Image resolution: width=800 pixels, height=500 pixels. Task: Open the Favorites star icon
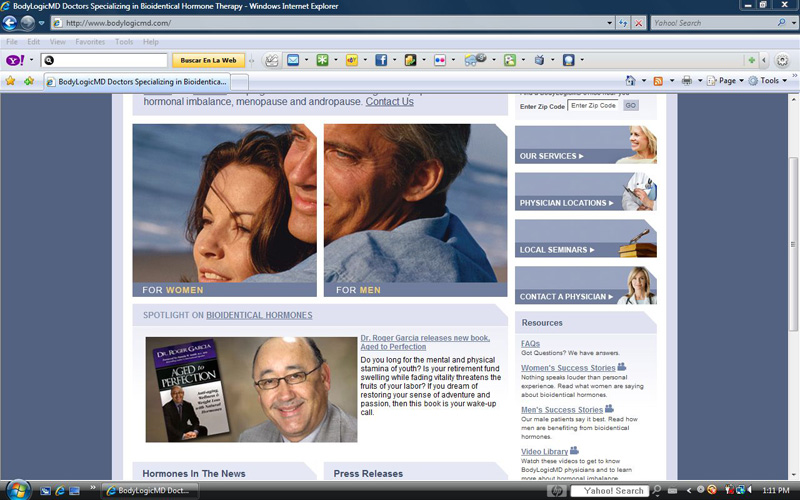[10, 81]
